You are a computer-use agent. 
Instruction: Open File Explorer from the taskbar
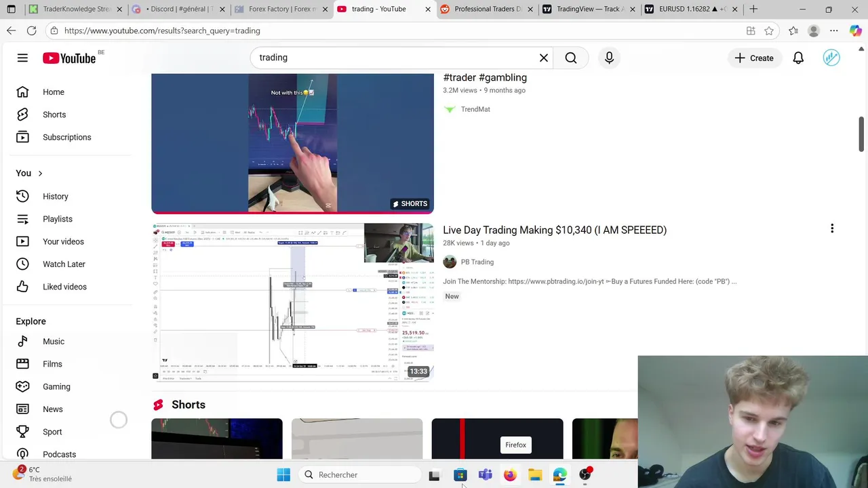click(x=535, y=474)
